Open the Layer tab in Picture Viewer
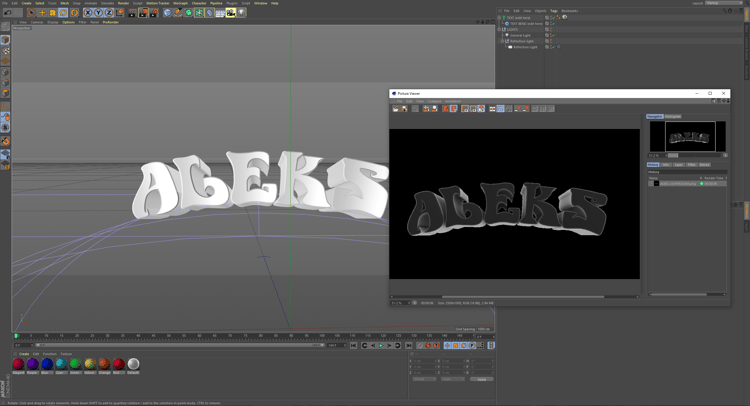This screenshot has height=406, width=750. (679, 165)
